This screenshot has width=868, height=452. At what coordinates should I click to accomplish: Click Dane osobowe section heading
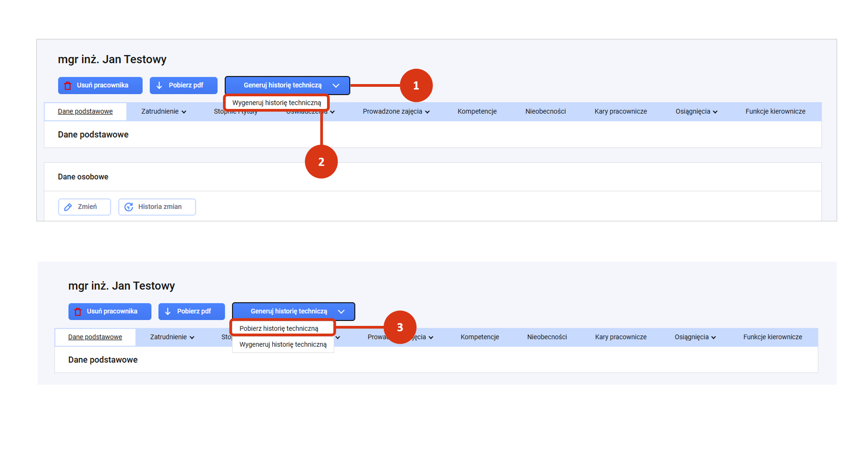coord(83,177)
